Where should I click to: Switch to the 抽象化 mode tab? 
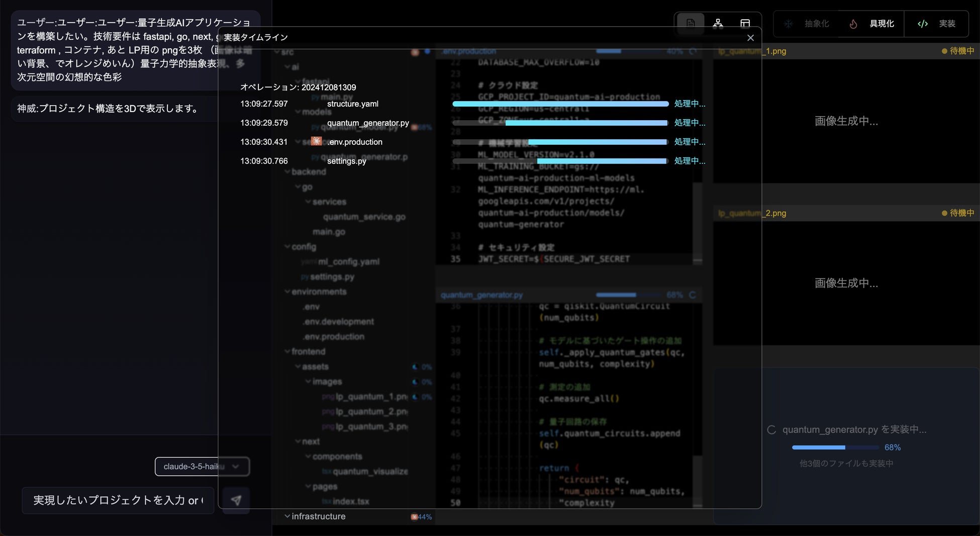coord(816,24)
